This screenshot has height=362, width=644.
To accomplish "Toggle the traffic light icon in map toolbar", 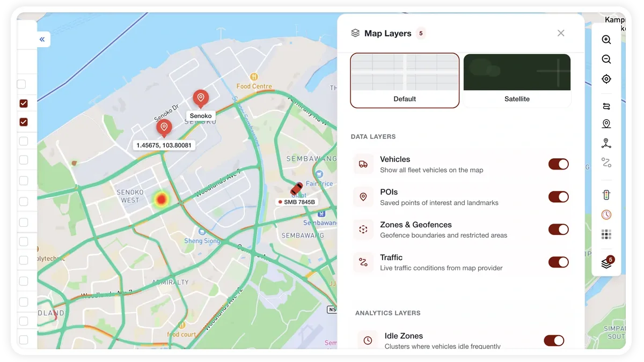I will point(606,195).
